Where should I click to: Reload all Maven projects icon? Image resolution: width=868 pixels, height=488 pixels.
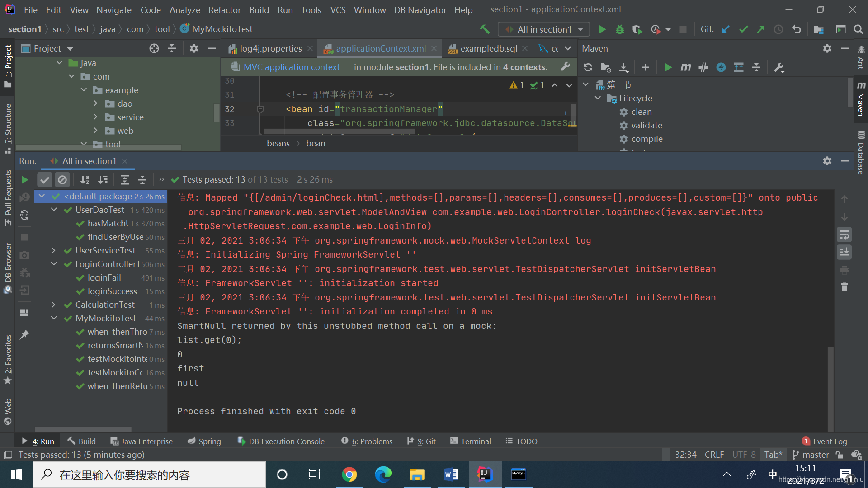(x=588, y=67)
